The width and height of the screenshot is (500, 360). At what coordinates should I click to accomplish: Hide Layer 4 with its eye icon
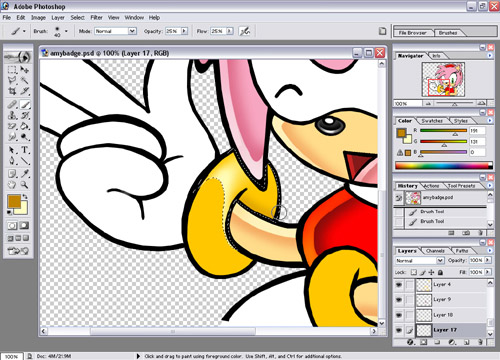point(399,285)
